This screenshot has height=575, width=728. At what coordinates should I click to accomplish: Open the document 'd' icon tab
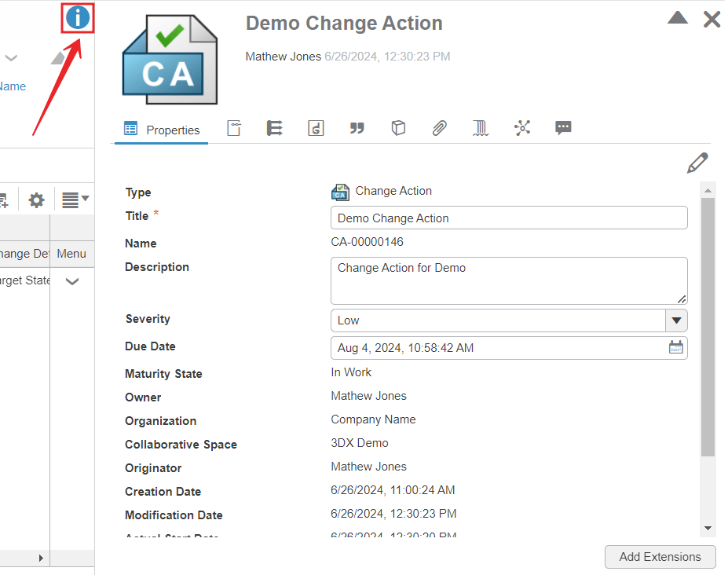pos(316,128)
